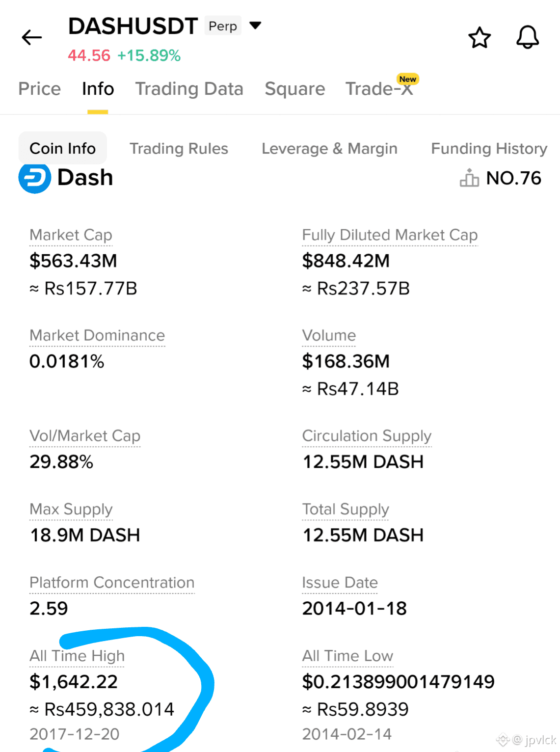
Task: Open ranking via NO.76 podium icon
Action: (469, 178)
